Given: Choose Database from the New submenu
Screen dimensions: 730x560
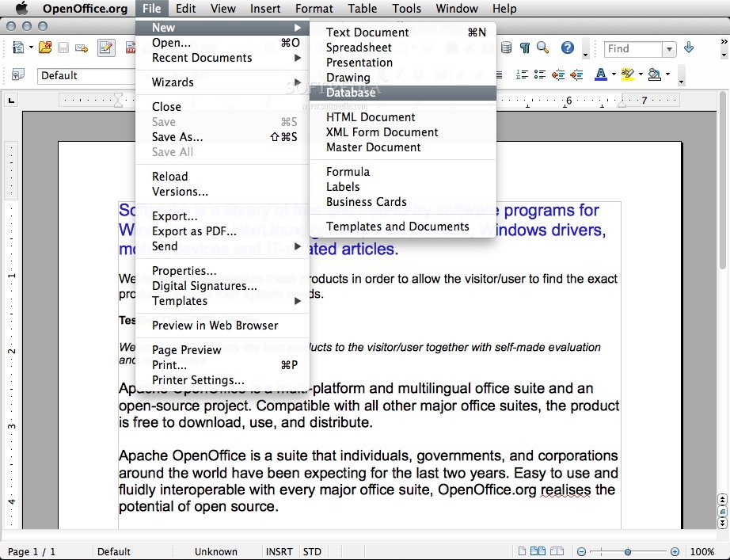Looking at the screenshot, I should point(403,93).
